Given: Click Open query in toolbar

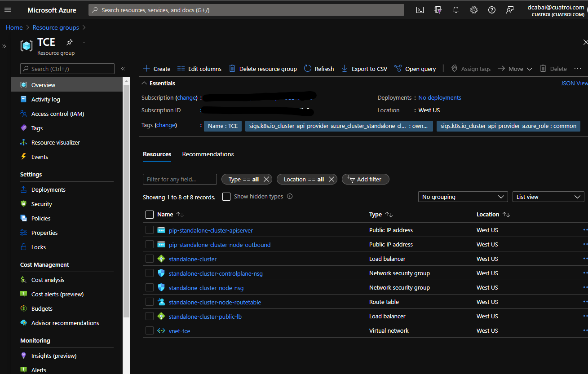Looking at the screenshot, I should pyautogui.click(x=415, y=69).
